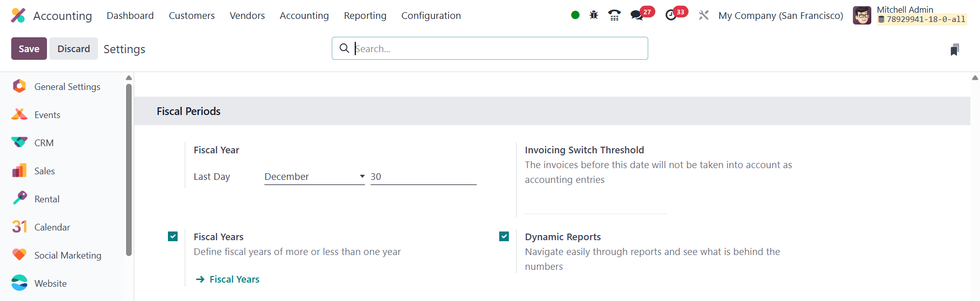Disable the Dynamic Reports checkbox
The width and height of the screenshot is (980, 301).
click(x=504, y=236)
